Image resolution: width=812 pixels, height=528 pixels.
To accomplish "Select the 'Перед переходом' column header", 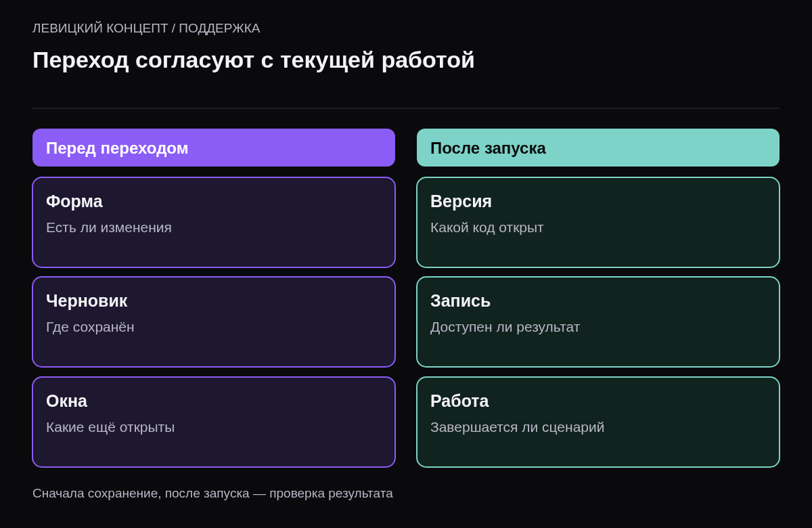I will point(214,148).
